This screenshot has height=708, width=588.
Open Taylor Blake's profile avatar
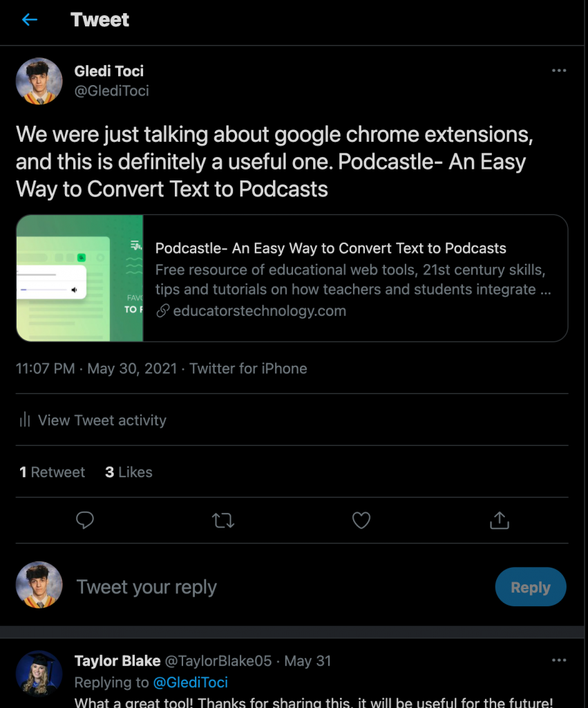point(39,673)
